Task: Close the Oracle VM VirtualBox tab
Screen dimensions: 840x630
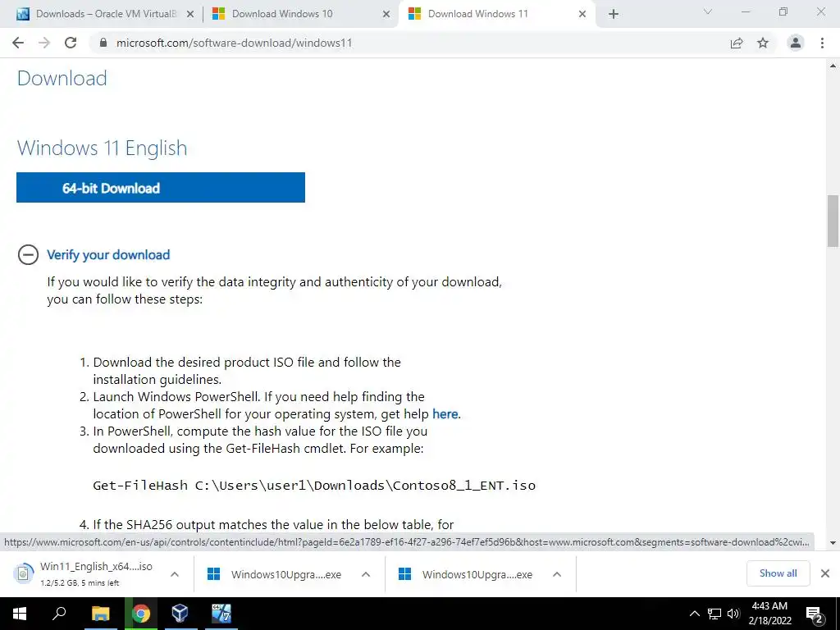Action: [x=190, y=14]
